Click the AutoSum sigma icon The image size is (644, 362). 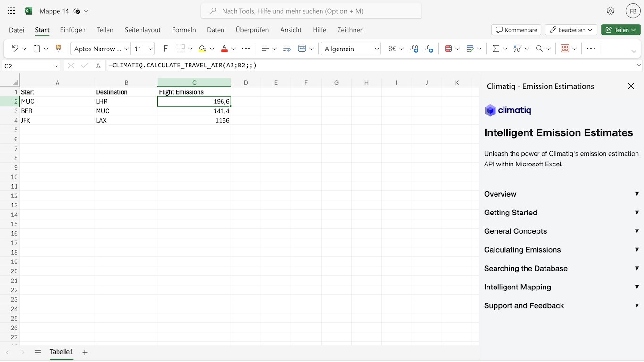click(495, 49)
